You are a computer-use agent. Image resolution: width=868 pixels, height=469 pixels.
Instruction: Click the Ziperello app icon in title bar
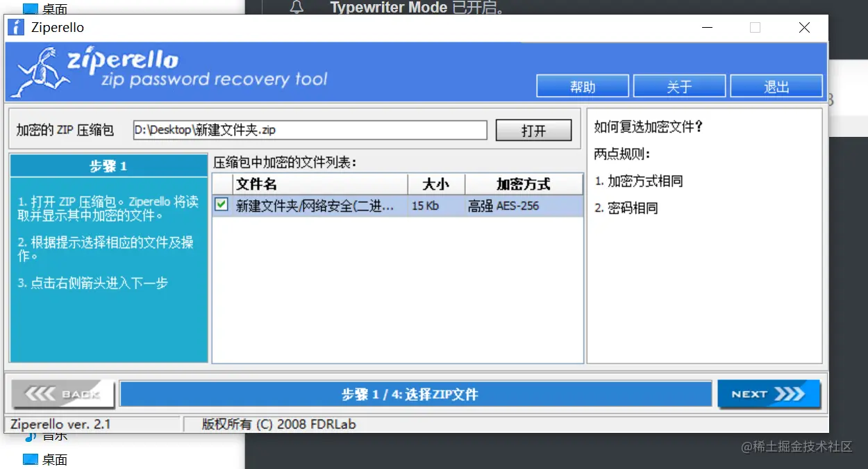click(x=15, y=28)
